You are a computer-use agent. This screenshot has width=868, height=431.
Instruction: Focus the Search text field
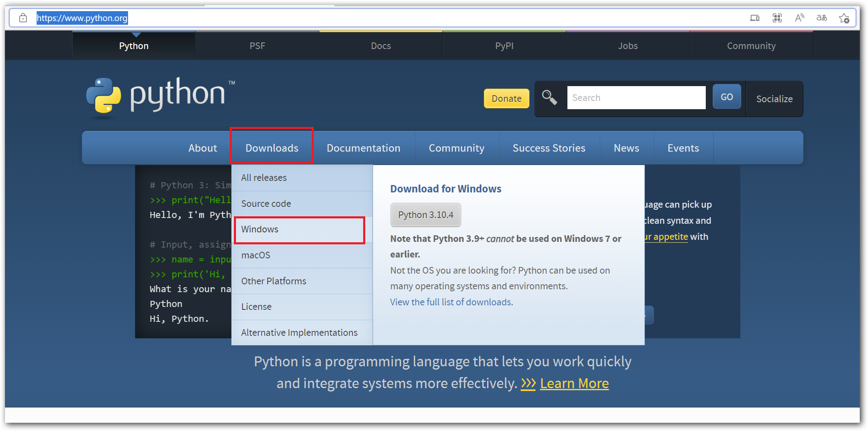point(636,98)
